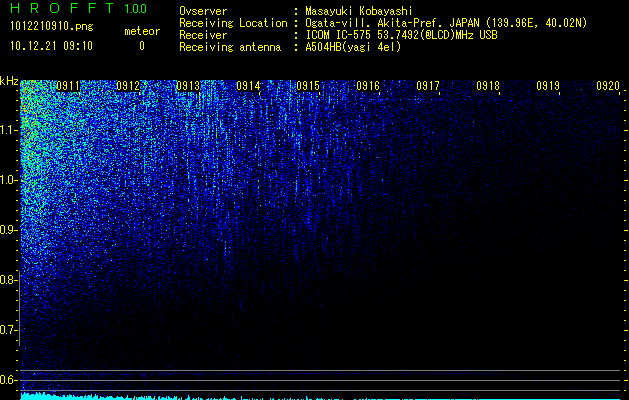Click the 0917 time marker
This screenshot has height=400, width=629.
tap(428, 86)
